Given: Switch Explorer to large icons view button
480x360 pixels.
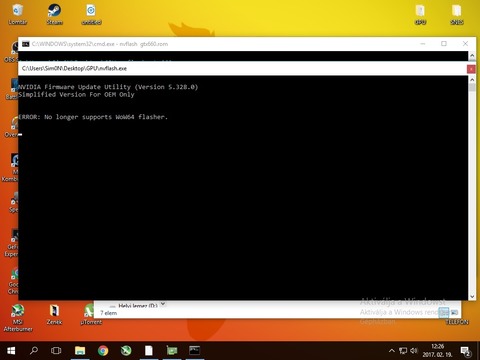Looking at the screenshot, I should tap(454, 313).
